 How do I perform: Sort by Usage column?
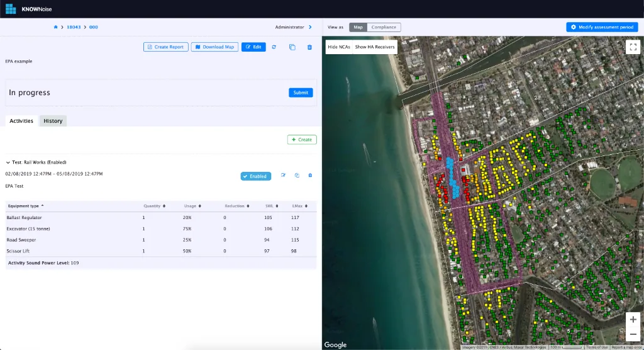click(x=192, y=206)
